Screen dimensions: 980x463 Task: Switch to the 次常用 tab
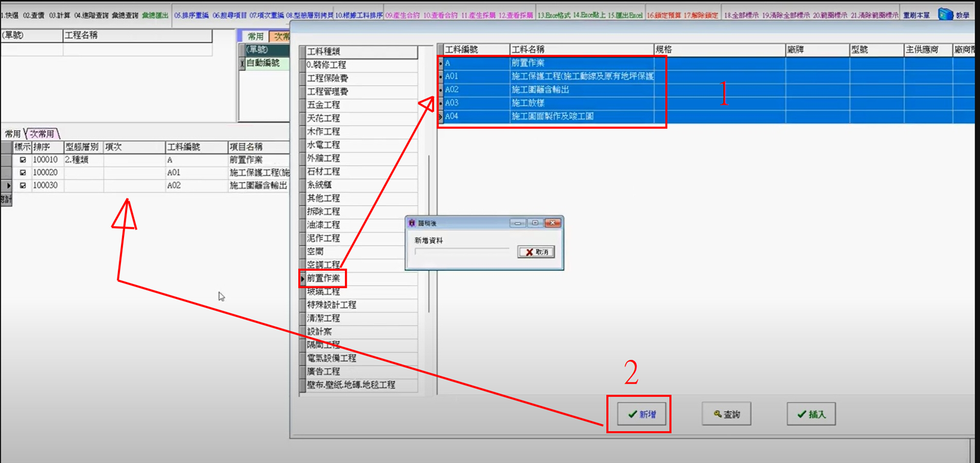pos(43,134)
